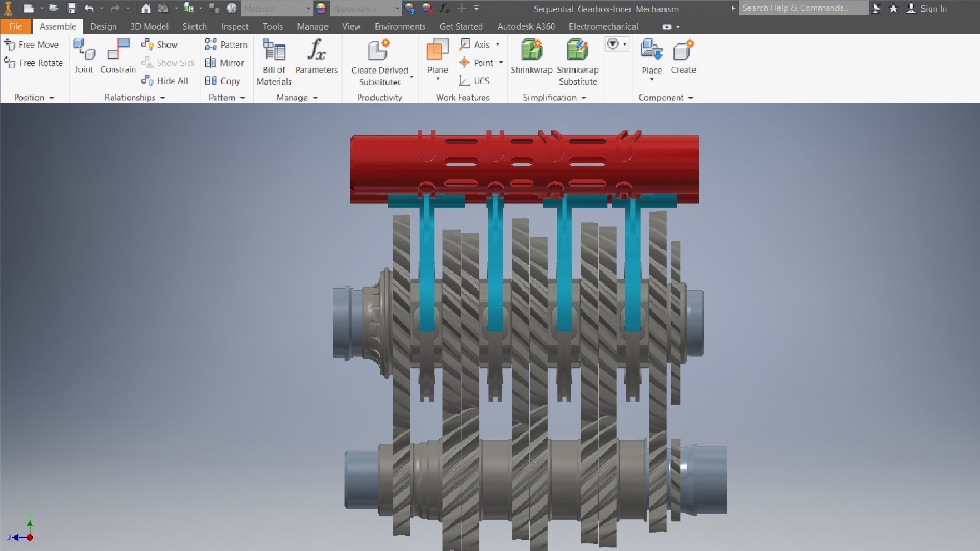Screen dimensions: 980x551
Task: Redo the last undone action
Action: [x=115, y=8]
